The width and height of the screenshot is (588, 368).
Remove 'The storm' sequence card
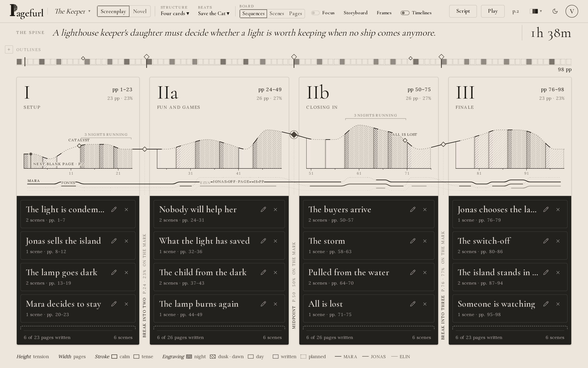click(x=425, y=241)
